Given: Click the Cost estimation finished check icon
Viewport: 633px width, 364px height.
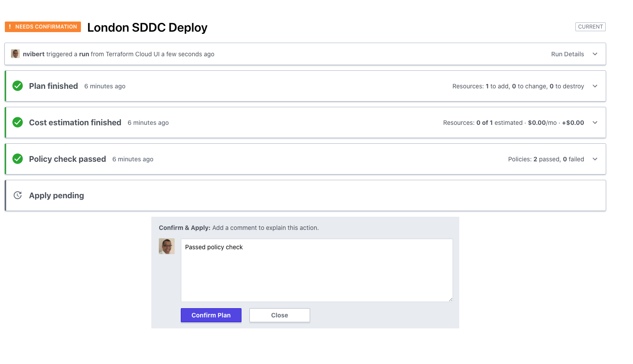Looking at the screenshot, I should click(x=18, y=122).
